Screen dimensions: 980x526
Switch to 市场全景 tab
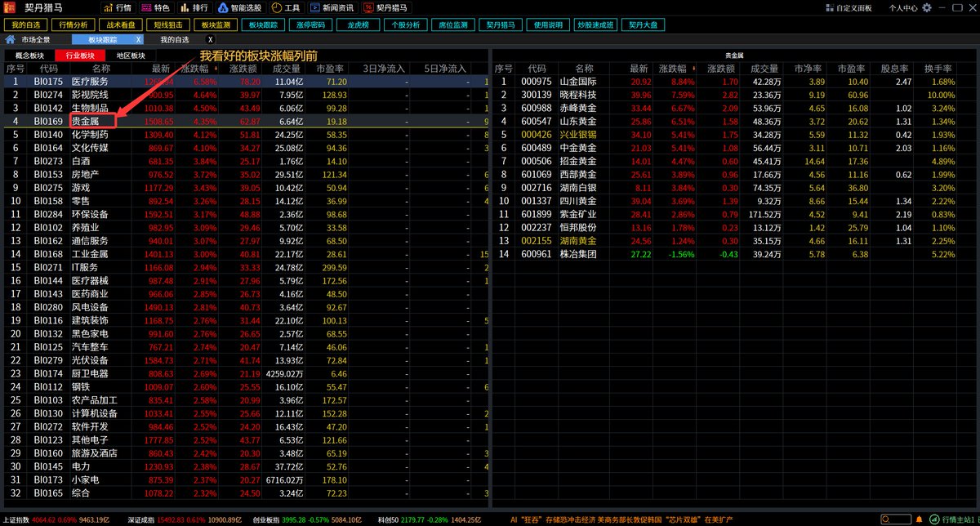36,39
